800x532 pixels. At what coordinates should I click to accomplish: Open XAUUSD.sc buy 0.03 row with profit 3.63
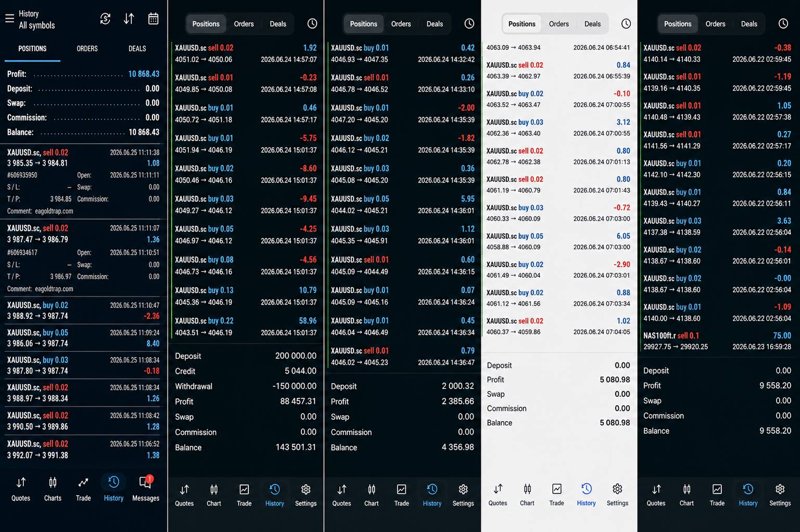pos(717,226)
